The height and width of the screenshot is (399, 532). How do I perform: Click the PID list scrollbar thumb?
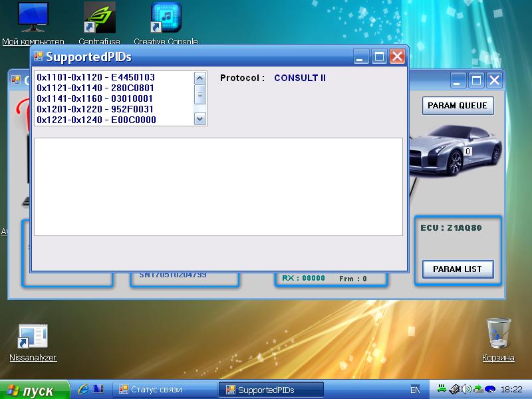(x=200, y=94)
